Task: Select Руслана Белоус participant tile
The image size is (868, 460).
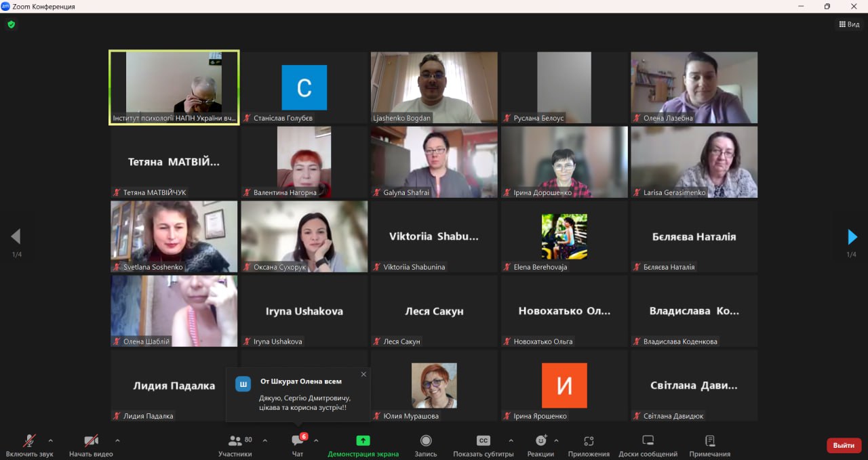Action: tap(564, 87)
